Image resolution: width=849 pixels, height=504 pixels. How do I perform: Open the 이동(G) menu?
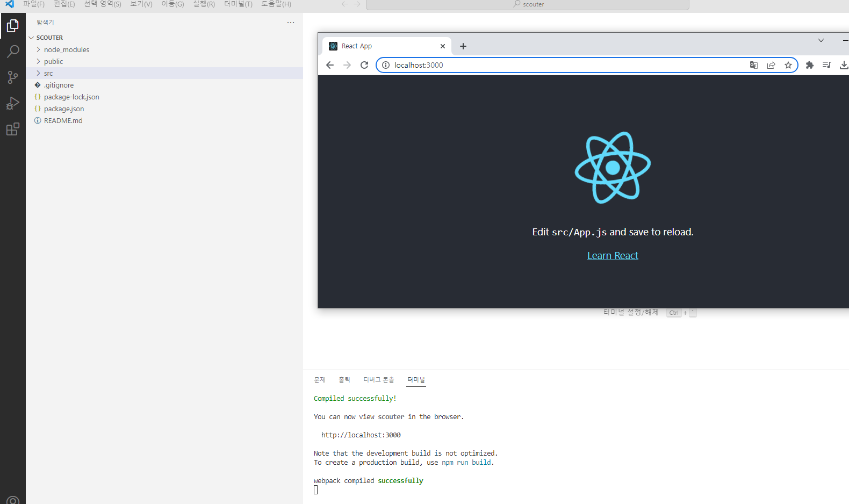172,4
